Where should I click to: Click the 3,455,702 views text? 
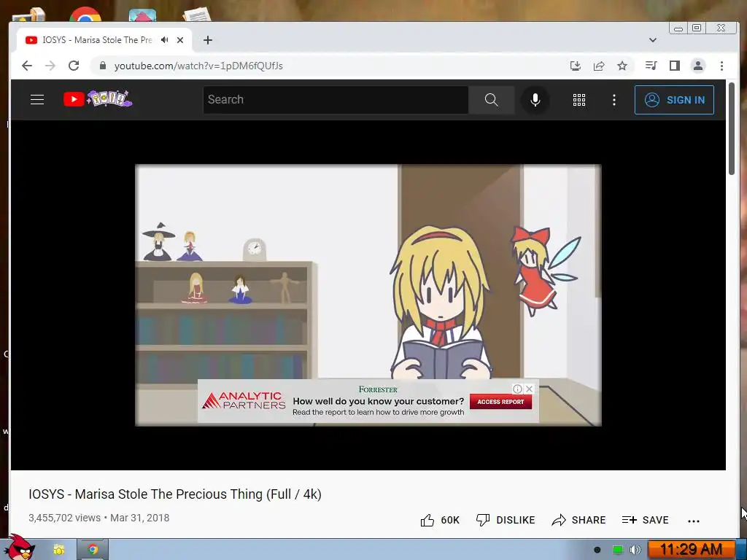click(x=64, y=518)
